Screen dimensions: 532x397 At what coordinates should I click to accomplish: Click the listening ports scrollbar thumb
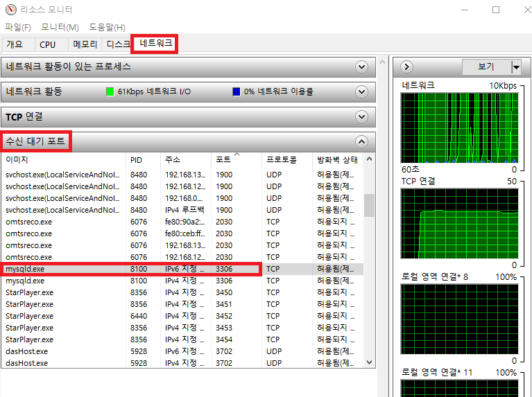coord(370,205)
